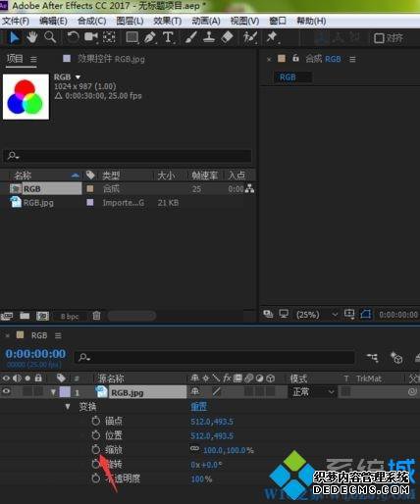Open timeline RGB panel menu
420x504 pixels.
(58, 335)
